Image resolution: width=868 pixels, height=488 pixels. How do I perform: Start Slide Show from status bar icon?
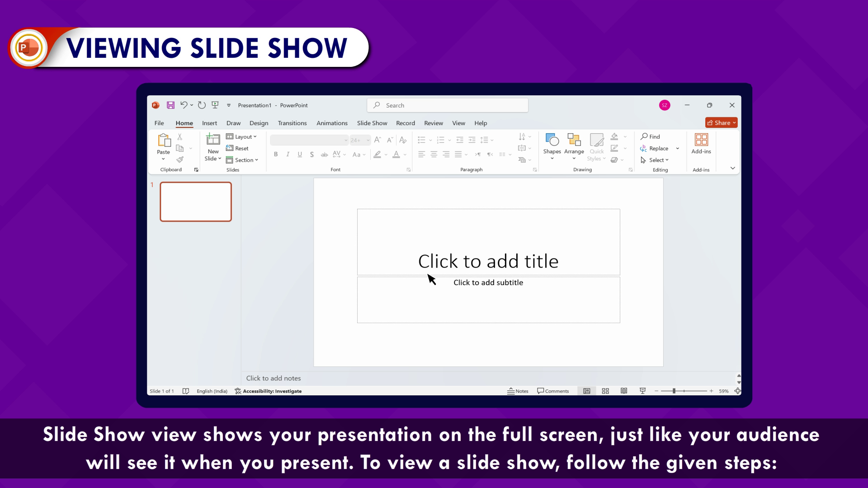(642, 391)
